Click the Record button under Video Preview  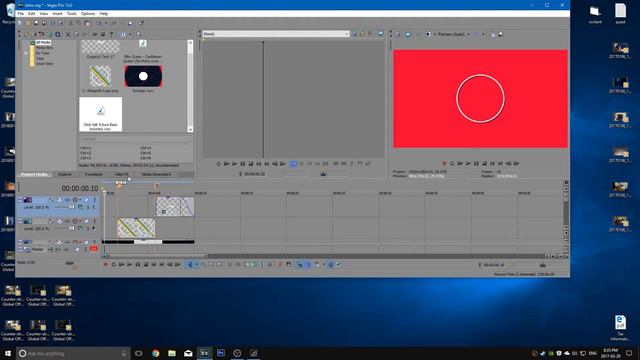[x=444, y=164]
